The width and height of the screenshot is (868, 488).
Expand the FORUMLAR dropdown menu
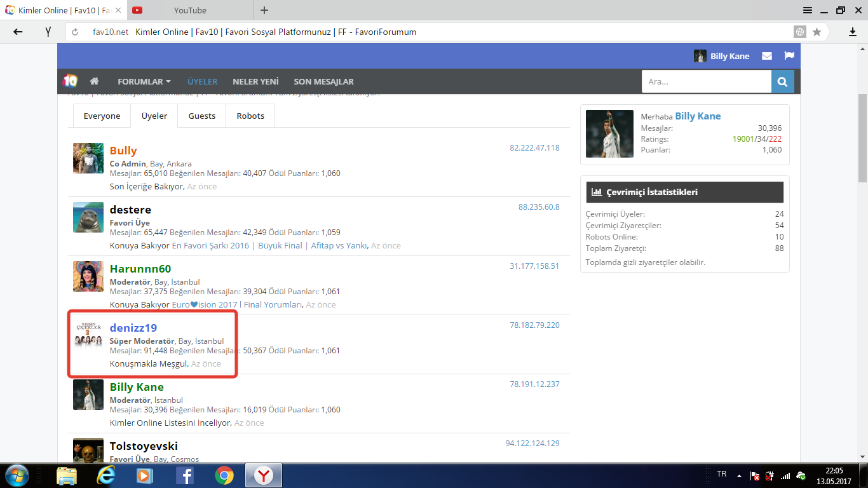(x=144, y=81)
